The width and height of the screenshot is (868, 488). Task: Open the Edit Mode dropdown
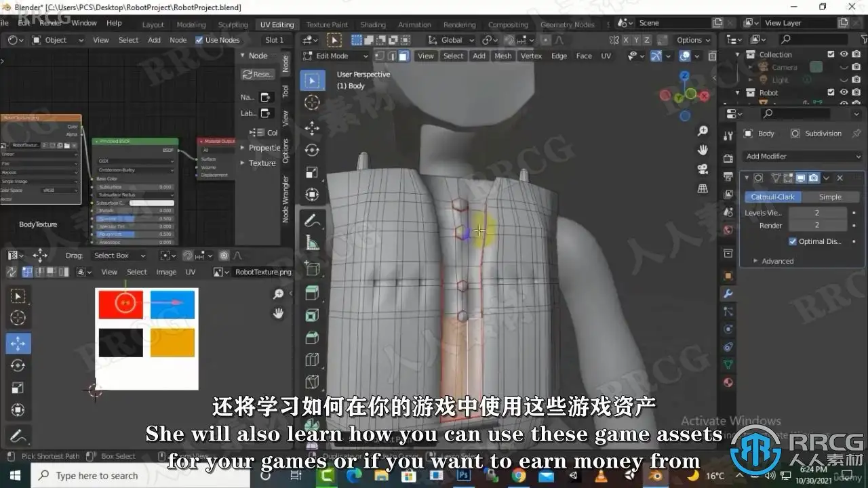[336, 56]
